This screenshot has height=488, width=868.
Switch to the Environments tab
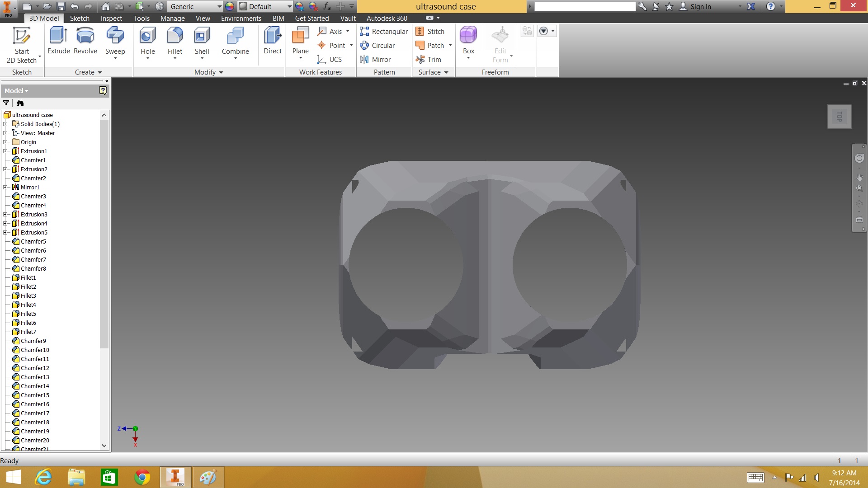[x=241, y=18]
